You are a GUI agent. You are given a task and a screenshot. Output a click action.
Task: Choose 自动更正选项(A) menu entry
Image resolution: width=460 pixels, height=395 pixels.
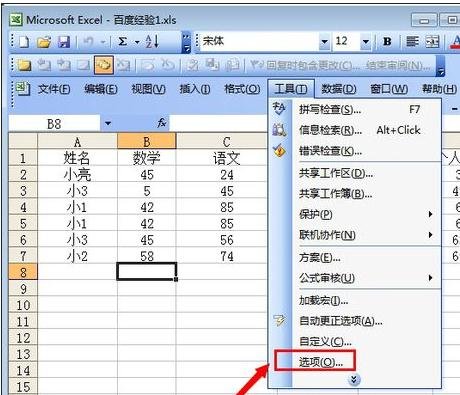click(x=355, y=321)
